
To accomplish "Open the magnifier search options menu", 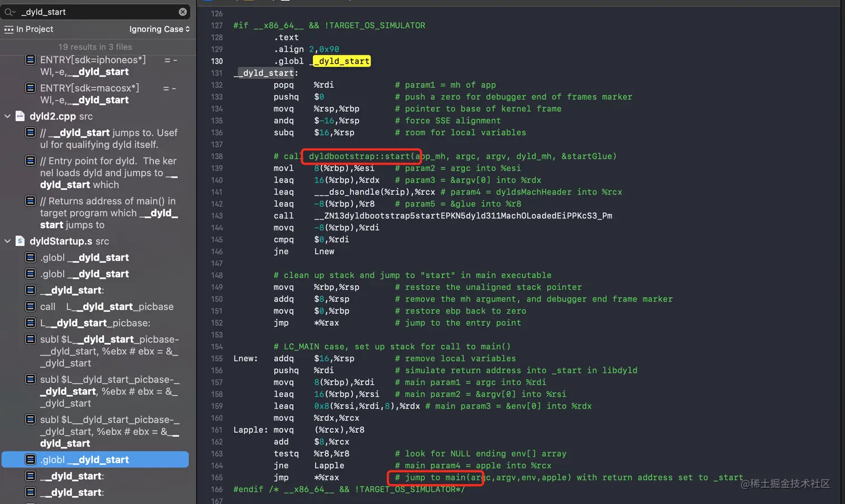I will pos(10,12).
